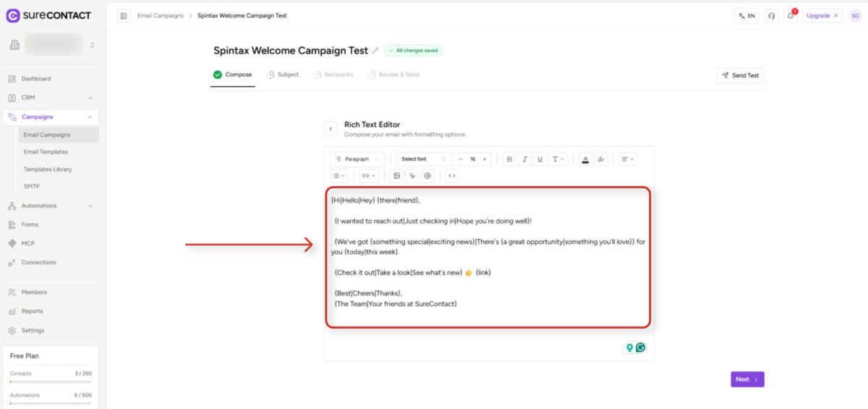
Task: Decrease font size with minus
Action: [x=461, y=159]
